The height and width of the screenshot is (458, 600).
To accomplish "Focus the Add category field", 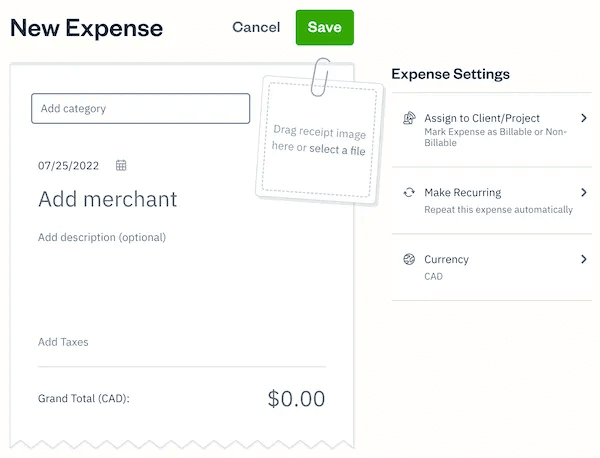I will 140,108.
